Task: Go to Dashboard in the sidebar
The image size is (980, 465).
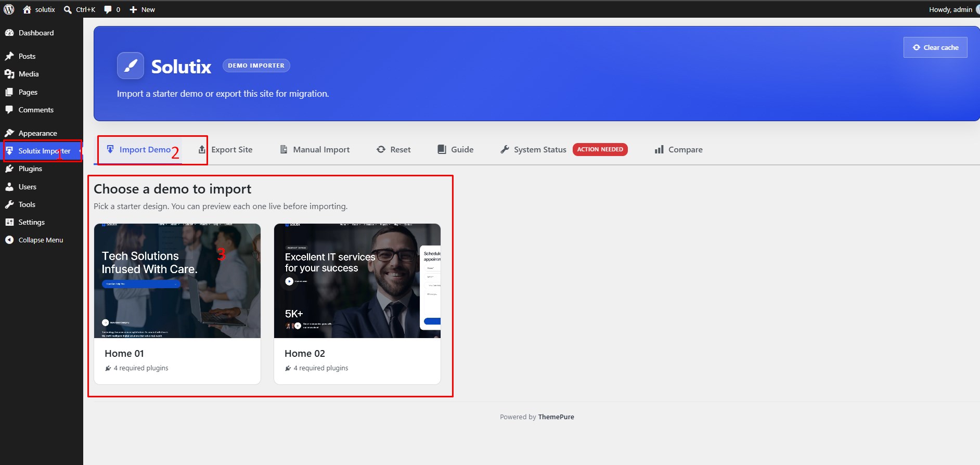Action: click(x=42, y=33)
